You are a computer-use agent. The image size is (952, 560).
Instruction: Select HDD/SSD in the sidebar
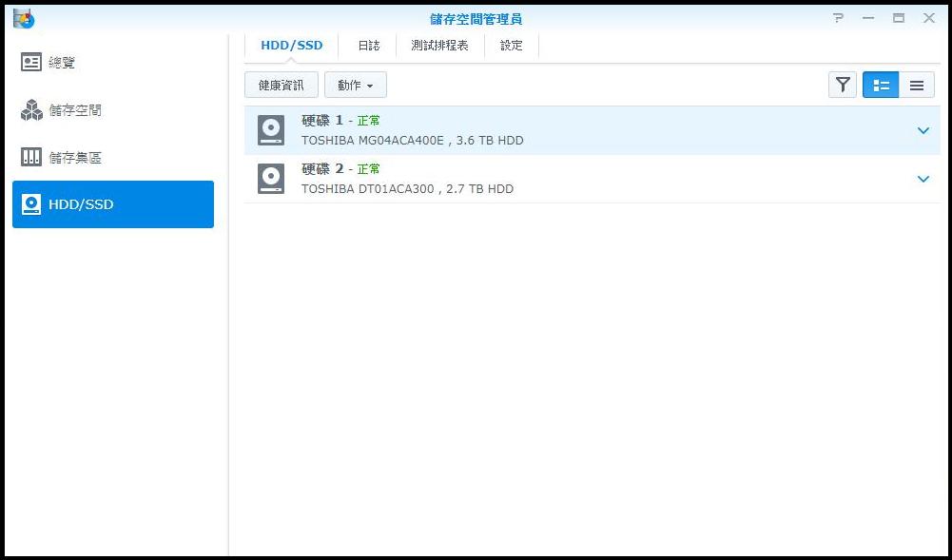coord(112,204)
